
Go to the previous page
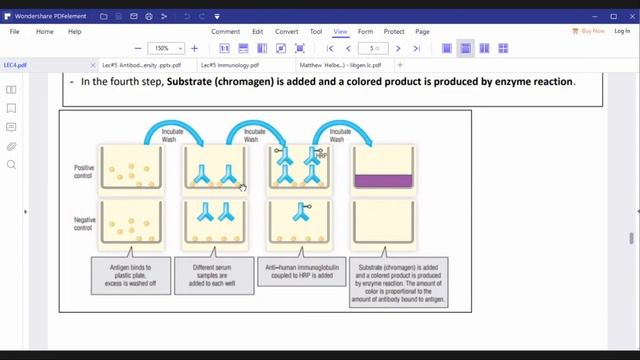click(348, 49)
